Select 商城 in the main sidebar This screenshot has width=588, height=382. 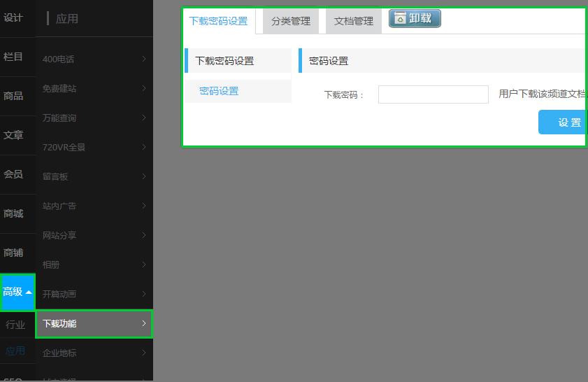click(13, 213)
